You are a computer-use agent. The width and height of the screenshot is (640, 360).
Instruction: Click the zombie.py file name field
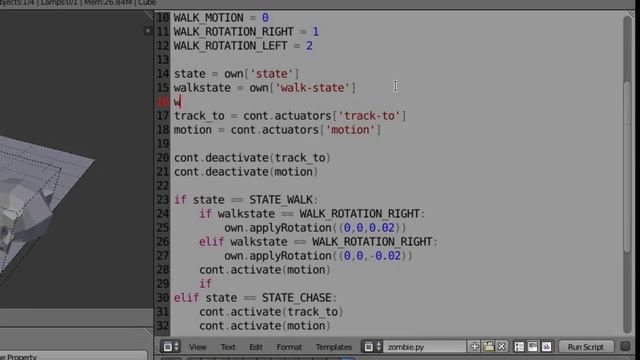424,347
